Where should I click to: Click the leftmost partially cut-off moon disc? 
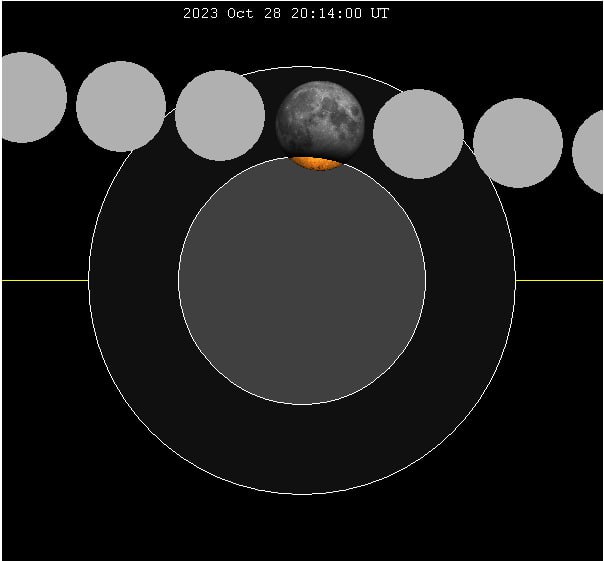(x=28, y=97)
